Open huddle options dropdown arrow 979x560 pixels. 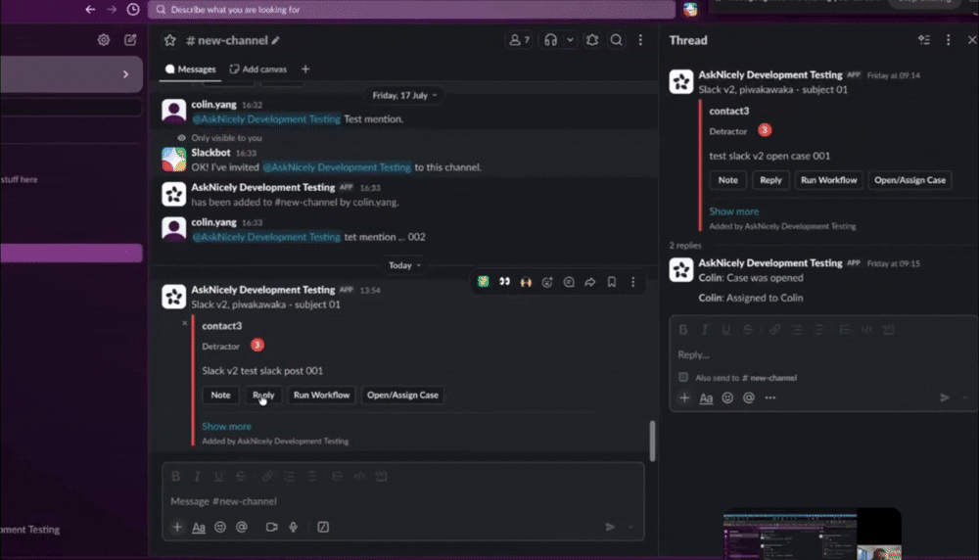[570, 40]
